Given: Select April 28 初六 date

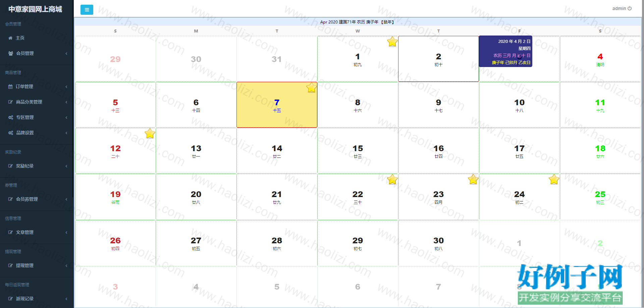Looking at the screenshot, I should point(277,243).
